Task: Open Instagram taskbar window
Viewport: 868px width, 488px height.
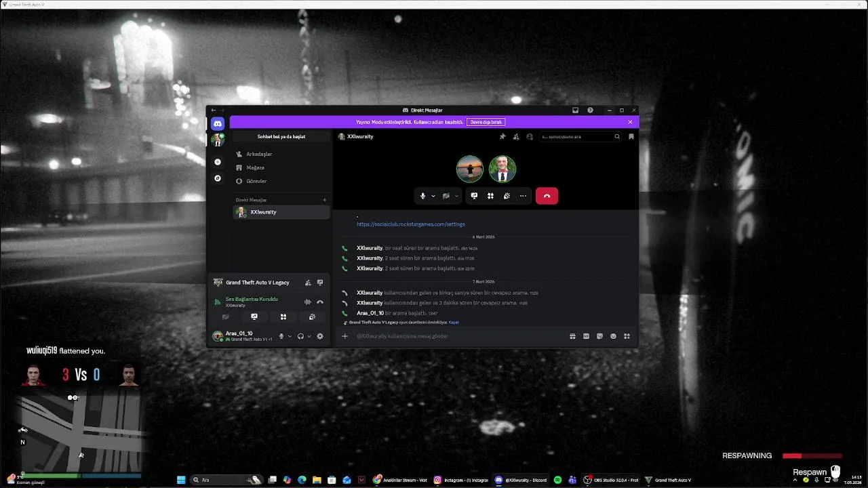Action: coord(460,480)
